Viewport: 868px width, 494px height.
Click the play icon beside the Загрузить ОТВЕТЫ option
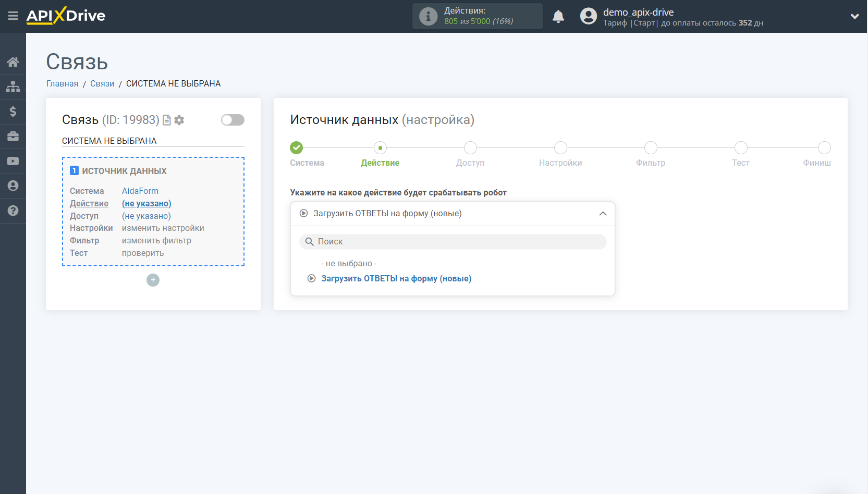312,278
